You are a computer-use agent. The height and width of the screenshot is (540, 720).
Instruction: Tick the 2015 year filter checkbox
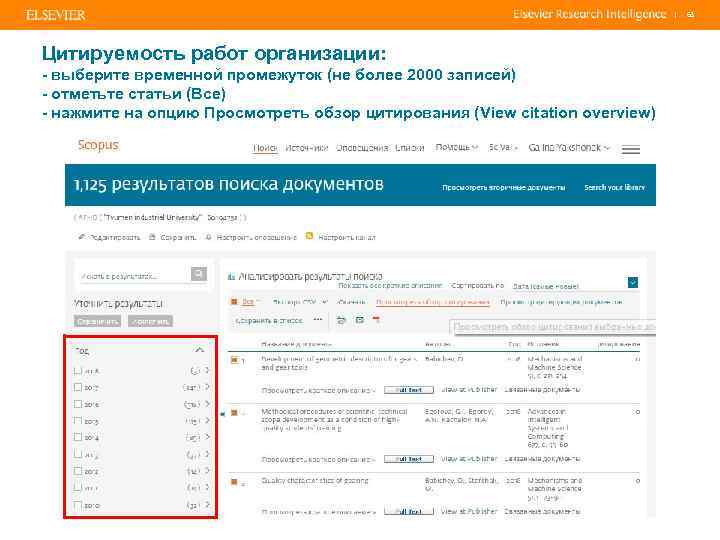tap(78, 421)
